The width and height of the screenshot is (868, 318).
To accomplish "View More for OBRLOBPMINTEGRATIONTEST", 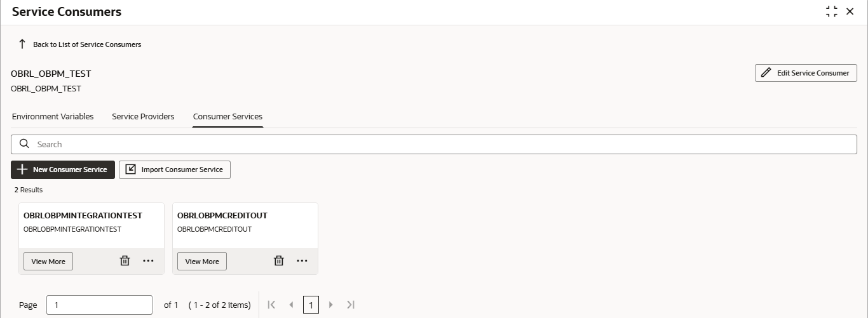I will tap(48, 262).
